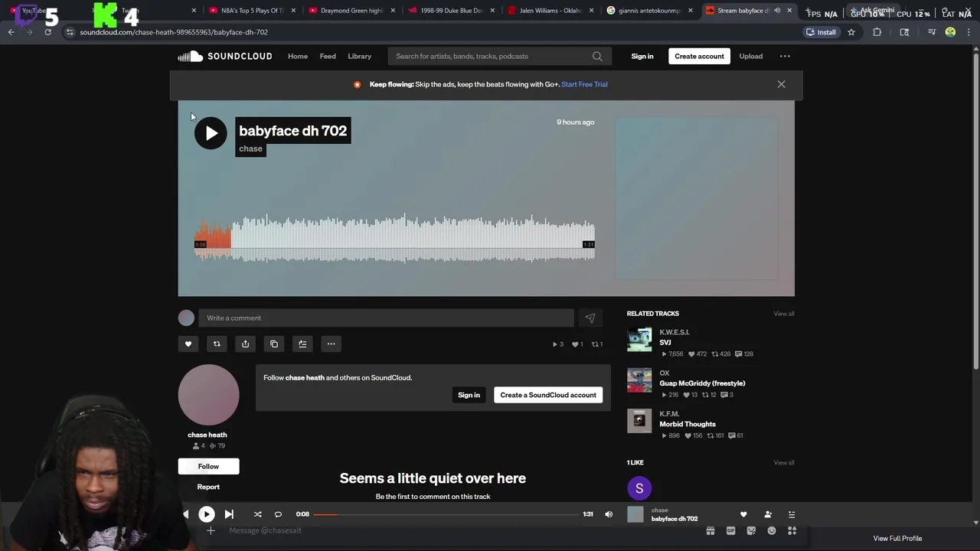Click the search magnifier icon
The height and width of the screenshot is (551, 980).
(x=597, y=56)
